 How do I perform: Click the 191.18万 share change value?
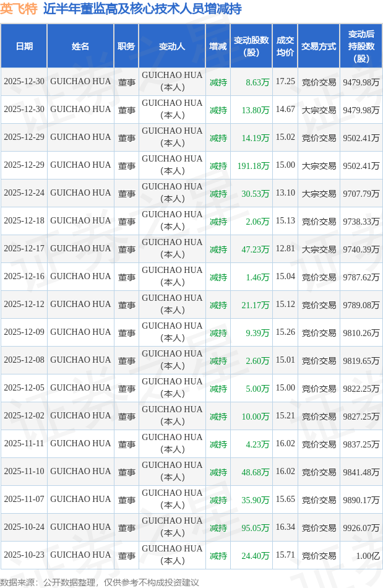tap(253, 165)
